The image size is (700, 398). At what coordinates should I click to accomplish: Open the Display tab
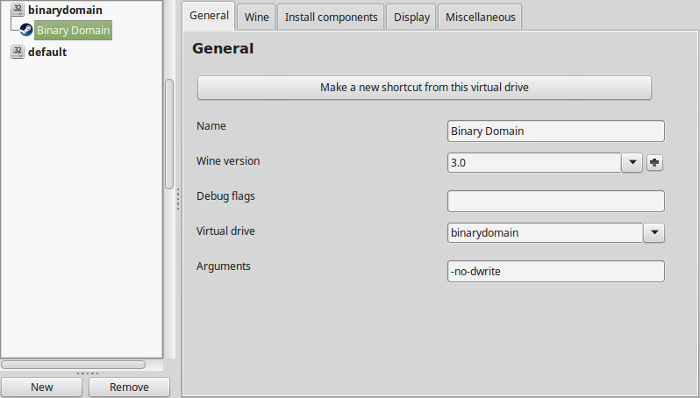411,17
